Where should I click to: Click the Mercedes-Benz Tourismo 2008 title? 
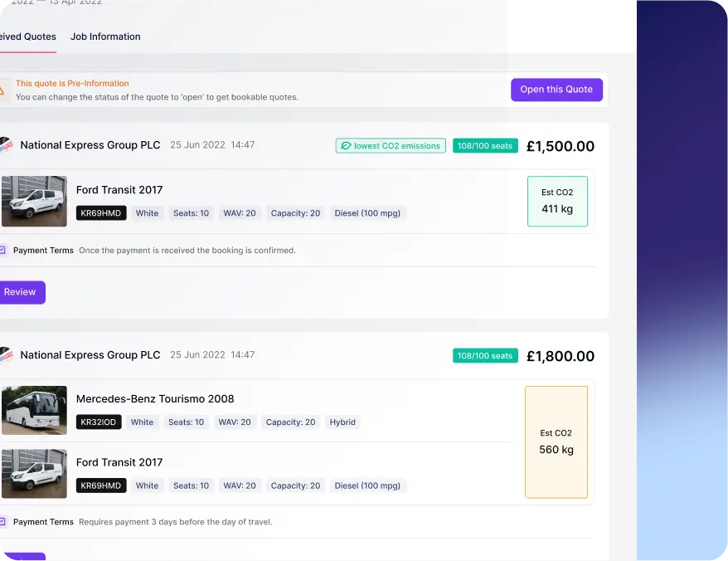[155, 399]
